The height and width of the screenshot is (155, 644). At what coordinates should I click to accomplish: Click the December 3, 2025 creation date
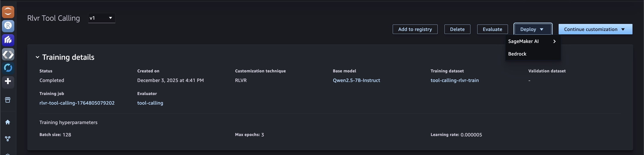171,80
